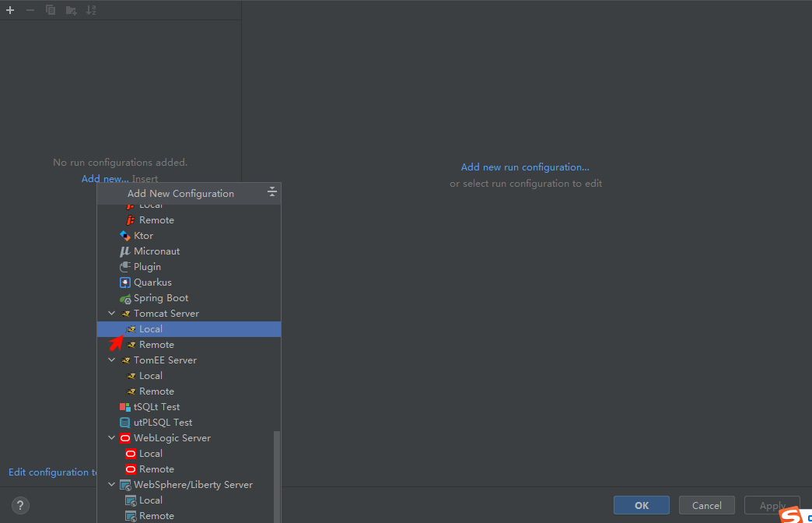Open the Edit configuration templates link
This screenshot has height=523, width=812.
(53, 472)
